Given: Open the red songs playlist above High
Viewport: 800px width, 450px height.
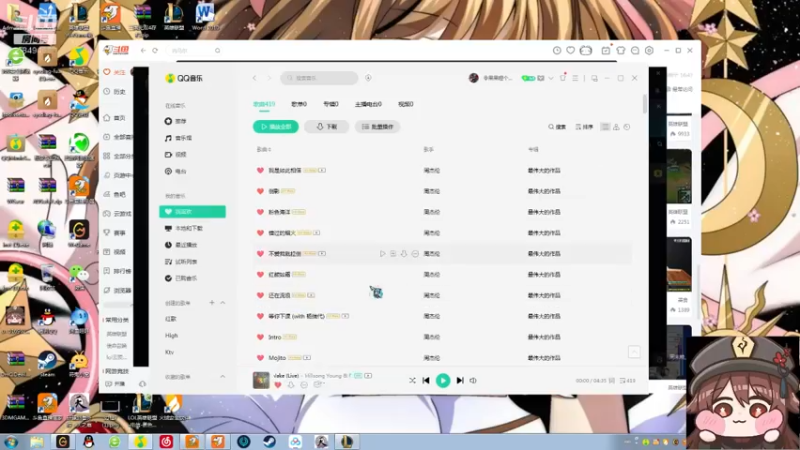Looking at the screenshot, I should coord(170,319).
